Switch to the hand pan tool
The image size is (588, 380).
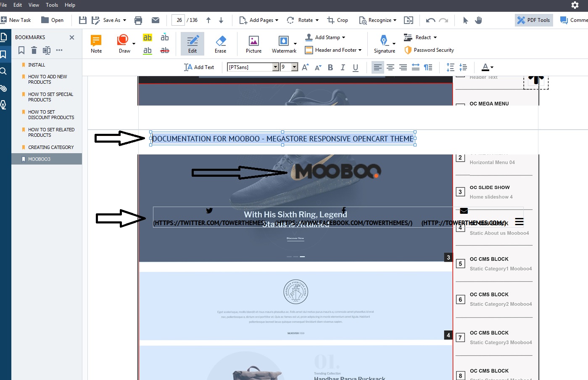(x=478, y=20)
